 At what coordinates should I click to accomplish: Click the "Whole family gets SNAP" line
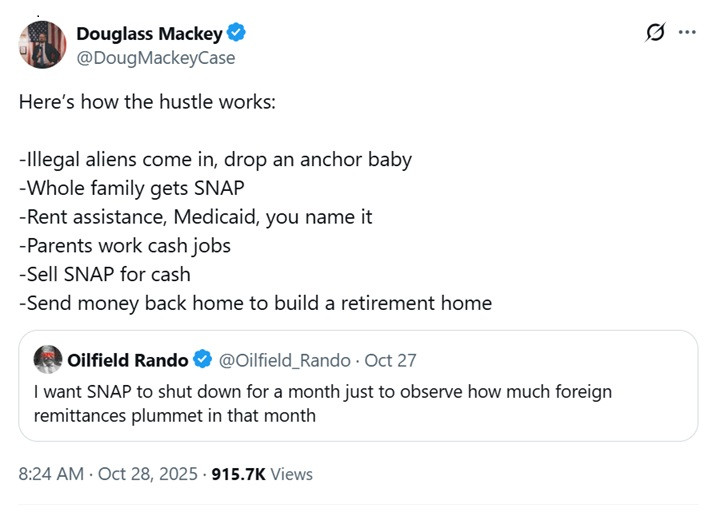point(131,188)
